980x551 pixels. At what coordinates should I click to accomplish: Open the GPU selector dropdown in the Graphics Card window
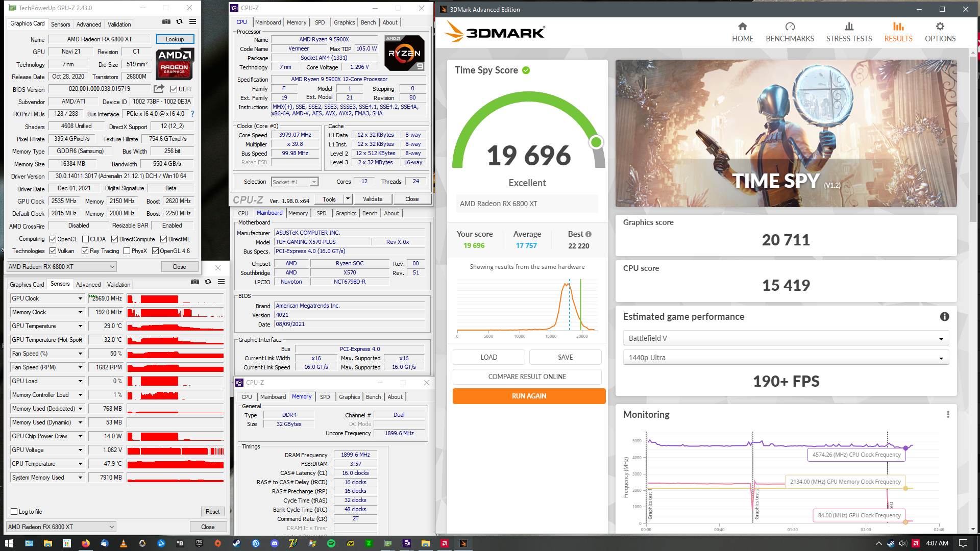[x=61, y=267]
